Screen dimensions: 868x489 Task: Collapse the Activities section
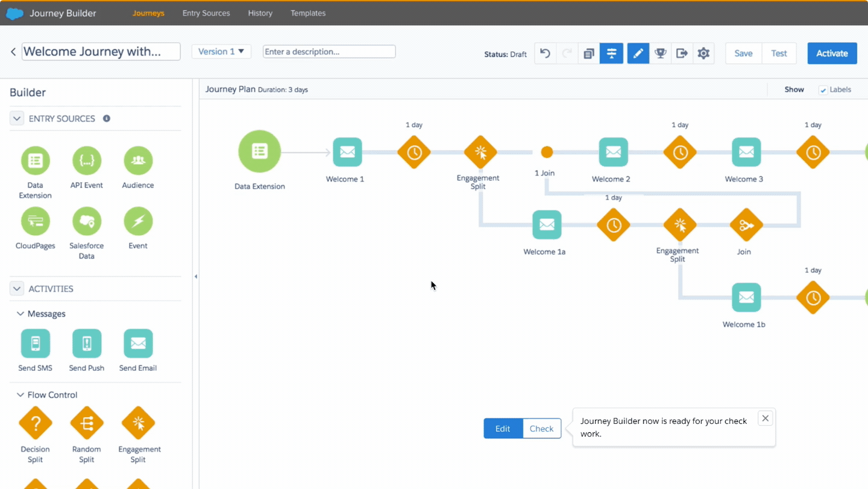(16, 289)
